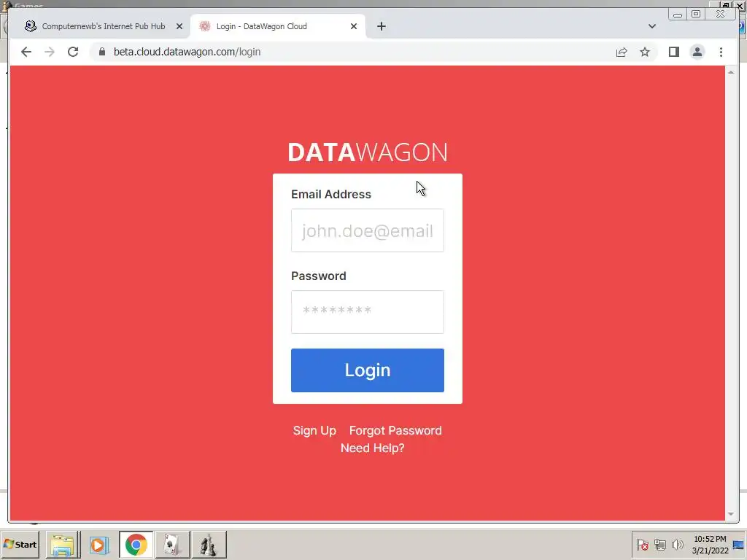Open the share page icon
Image resolution: width=747 pixels, height=560 pixels.
(x=622, y=52)
